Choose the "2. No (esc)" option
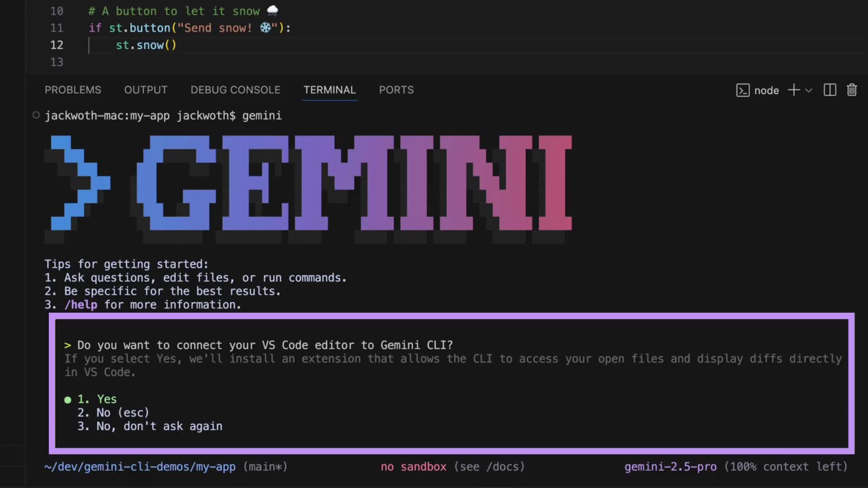868x488 pixels. click(113, 413)
